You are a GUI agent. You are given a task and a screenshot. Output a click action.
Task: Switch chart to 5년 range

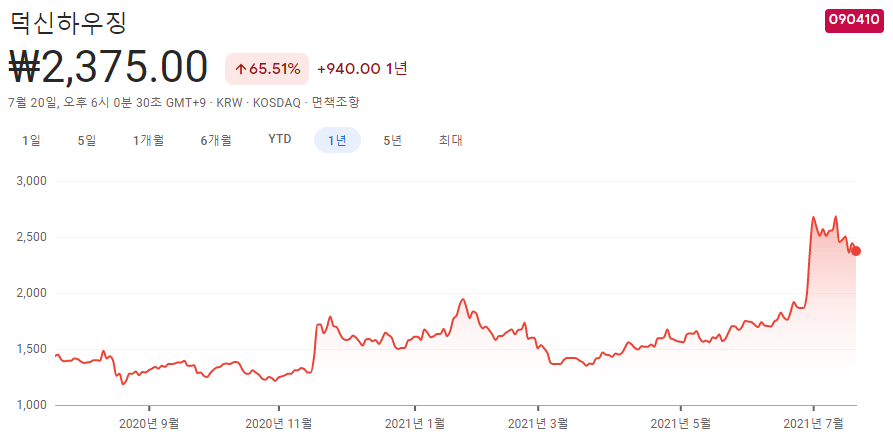tap(393, 141)
